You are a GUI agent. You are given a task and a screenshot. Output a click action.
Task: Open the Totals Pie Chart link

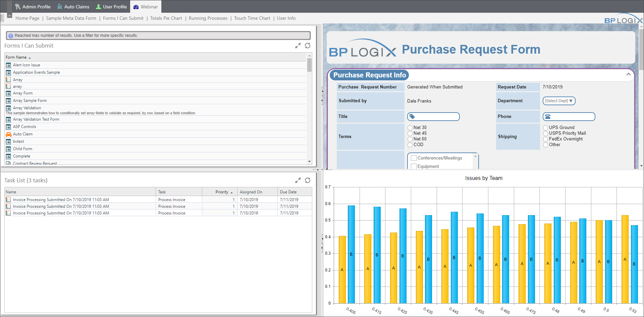click(x=166, y=18)
